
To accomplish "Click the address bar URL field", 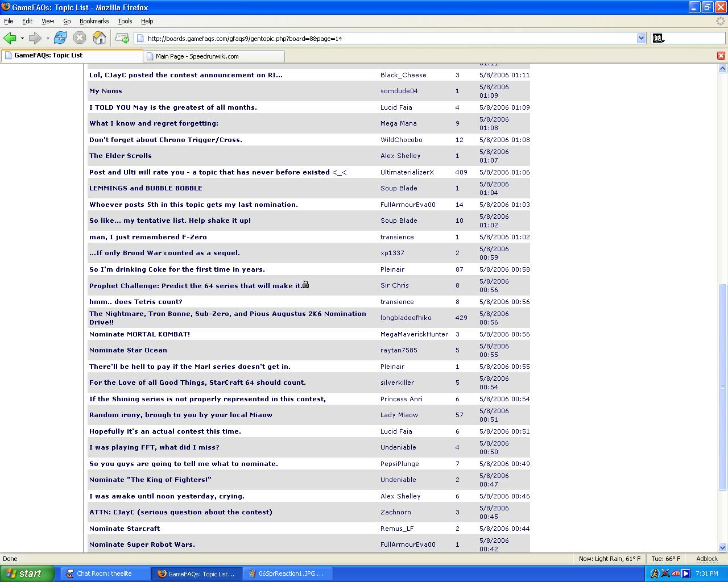I will click(390, 38).
